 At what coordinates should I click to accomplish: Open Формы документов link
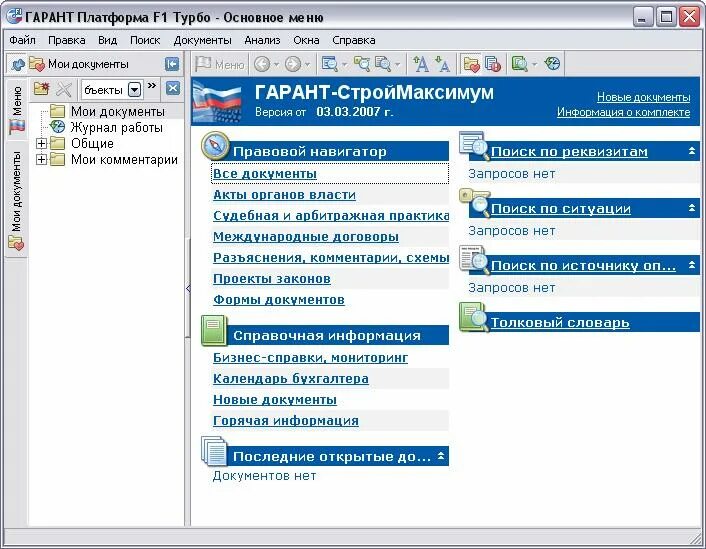(279, 299)
